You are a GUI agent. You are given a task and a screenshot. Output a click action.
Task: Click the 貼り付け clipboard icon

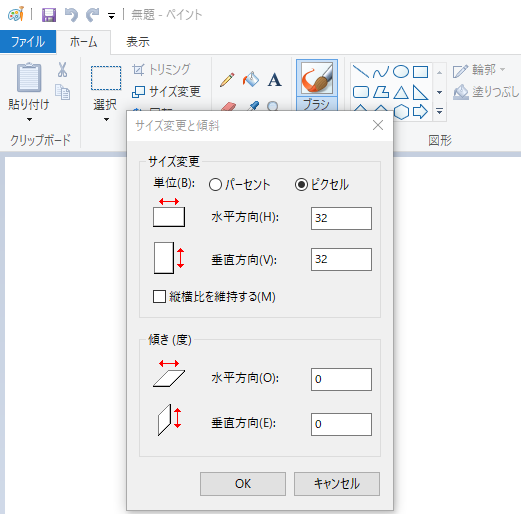tap(29, 77)
